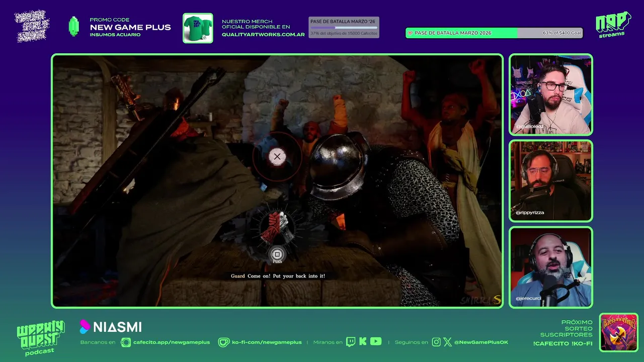Click the Pase de Batalla Marzo '26 Cafecitos progress bar
The height and width of the screenshot is (362, 644).
(344, 27)
